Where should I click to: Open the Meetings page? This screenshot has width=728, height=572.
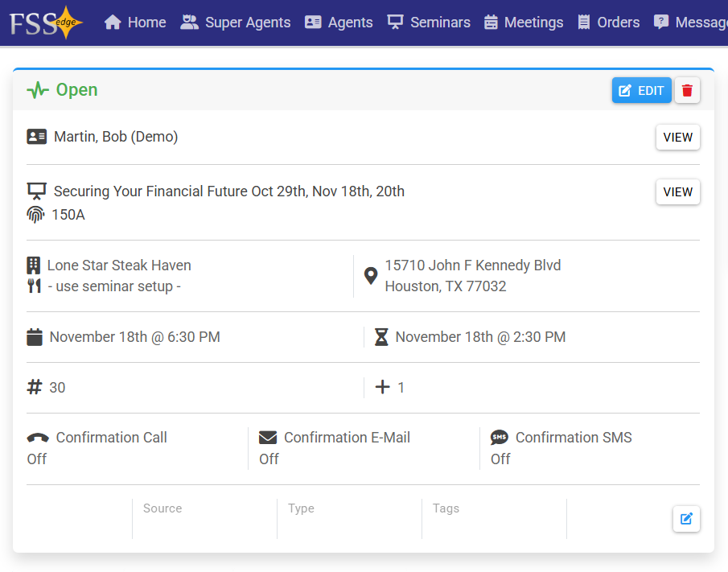pos(523,23)
